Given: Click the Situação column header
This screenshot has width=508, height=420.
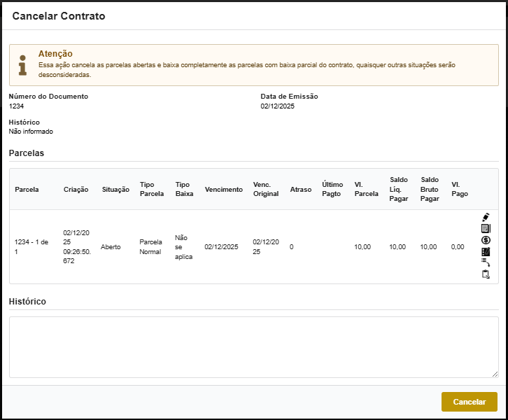Looking at the screenshot, I should tap(115, 190).
